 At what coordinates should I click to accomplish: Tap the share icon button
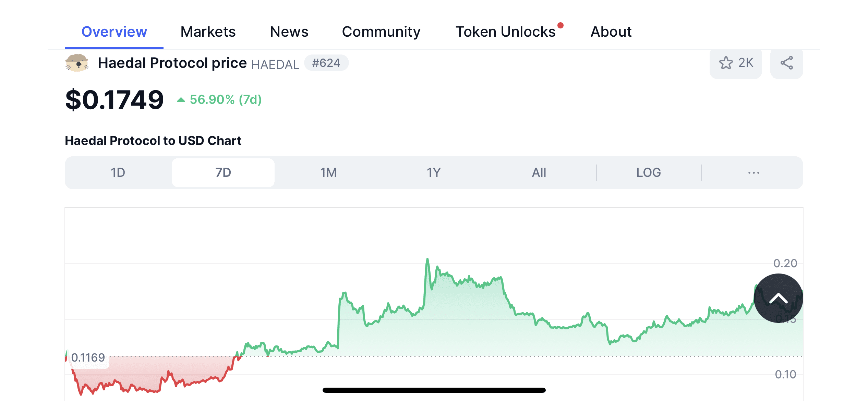[786, 63]
